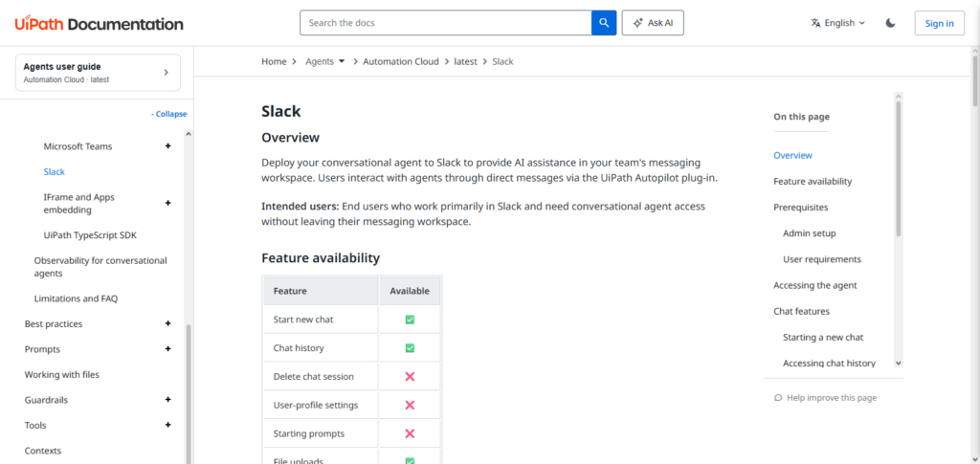Open Working with files page
Screen dimensions: 980x464
tap(62, 375)
